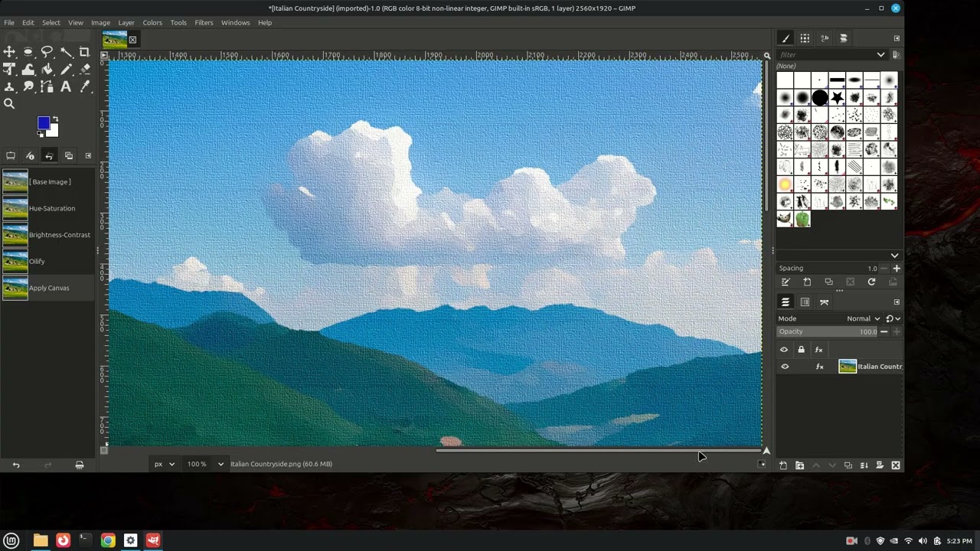The width and height of the screenshot is (980, 551).
Task: Select the Free Select lasso tool
Action: (x=47, y=52)
